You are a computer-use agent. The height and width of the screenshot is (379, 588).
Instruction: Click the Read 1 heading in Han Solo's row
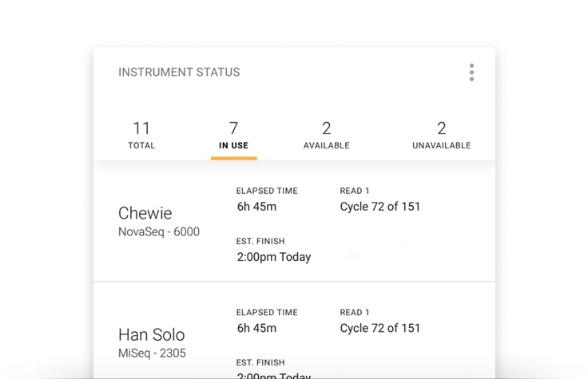[x=355, y=313]
